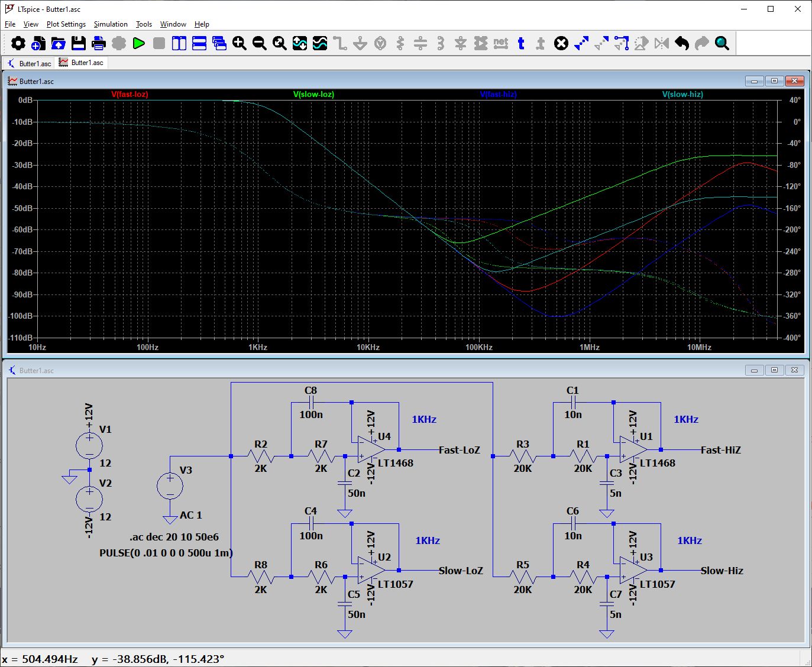The width and height of the screenshot is (812, 667).
Task: Click the .ac dec 20 10 50e6 directive
Action: pos(174,537)
